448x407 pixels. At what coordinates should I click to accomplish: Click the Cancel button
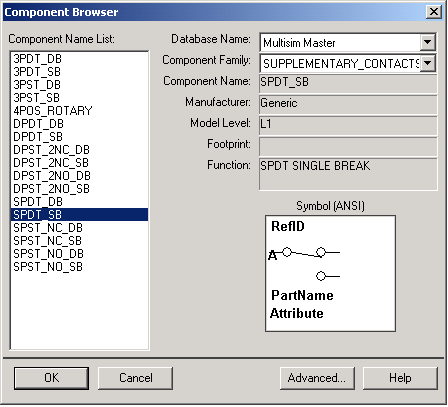(136, 378)
